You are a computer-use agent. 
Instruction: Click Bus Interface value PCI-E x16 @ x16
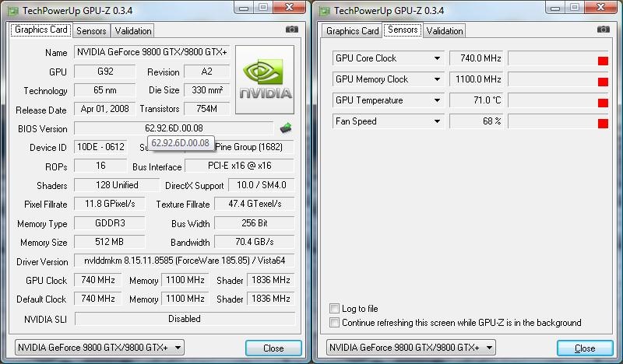pyautogui.click(x=240, y=166)
